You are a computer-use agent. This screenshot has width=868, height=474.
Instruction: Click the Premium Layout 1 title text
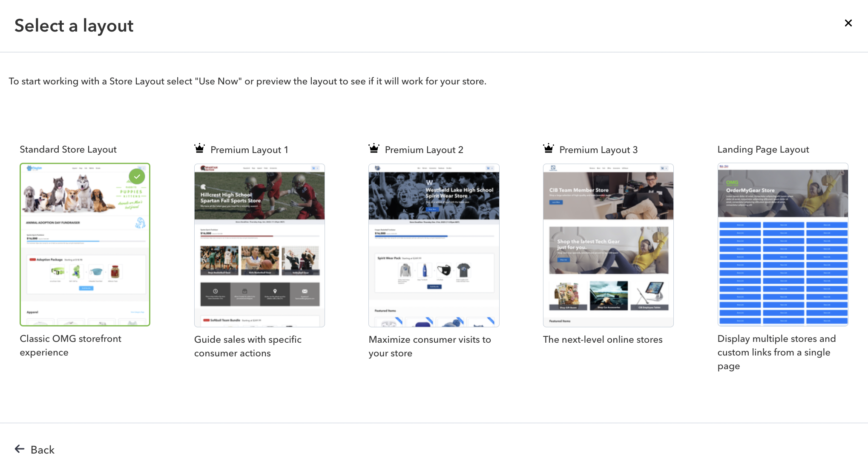pyautogui.click(x=249, y=150)
